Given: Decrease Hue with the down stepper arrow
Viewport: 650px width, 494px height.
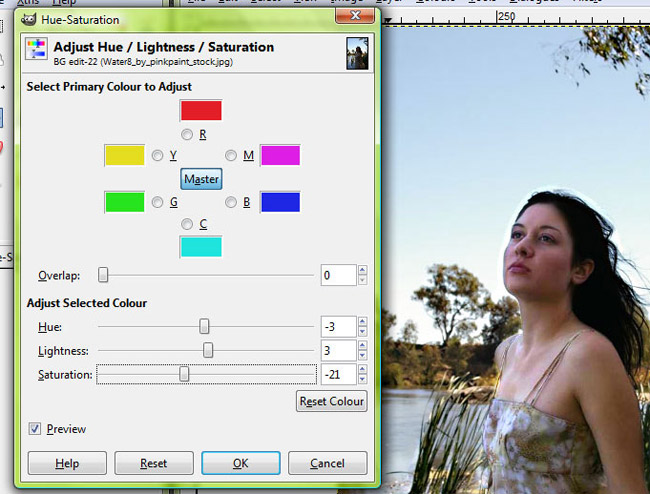Looking at the screenshot, I should coord(362,332).
